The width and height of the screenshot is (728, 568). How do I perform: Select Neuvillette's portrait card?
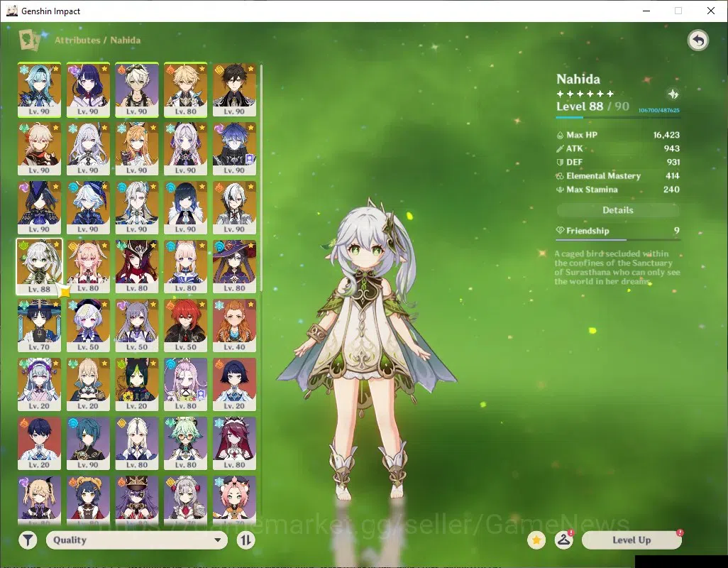point(137,207)
